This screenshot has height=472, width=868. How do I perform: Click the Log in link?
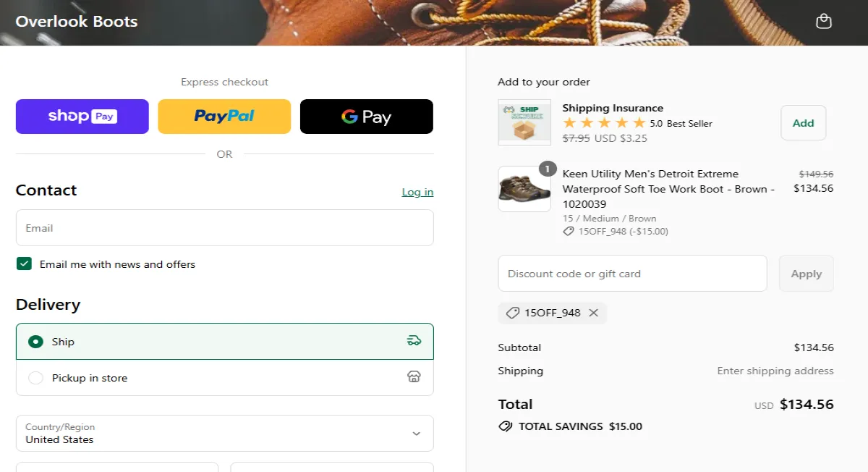click(417, 192)
